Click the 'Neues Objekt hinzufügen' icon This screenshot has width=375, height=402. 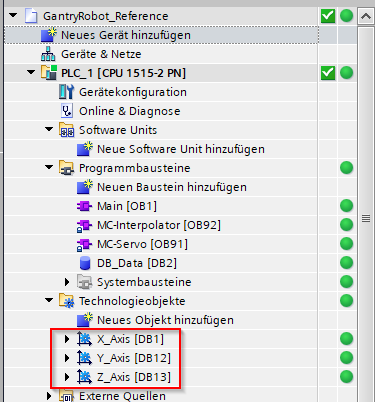click(84, 320)
